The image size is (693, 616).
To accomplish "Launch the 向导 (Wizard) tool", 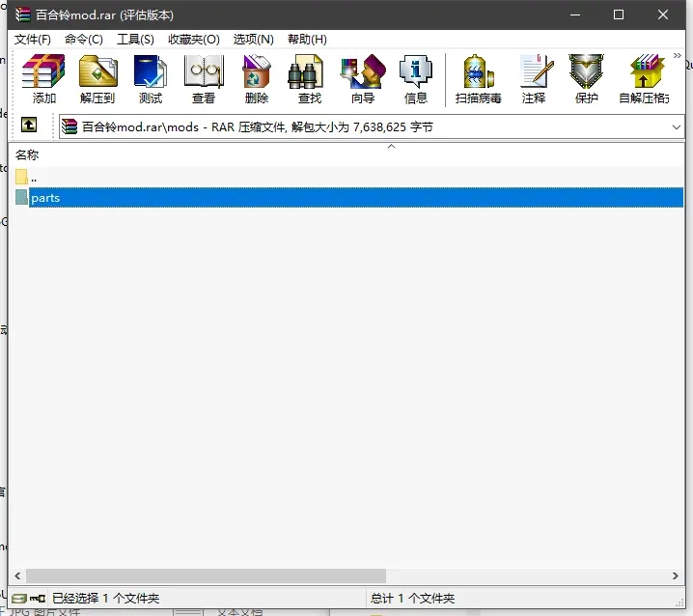I will (x=363, y=79).
